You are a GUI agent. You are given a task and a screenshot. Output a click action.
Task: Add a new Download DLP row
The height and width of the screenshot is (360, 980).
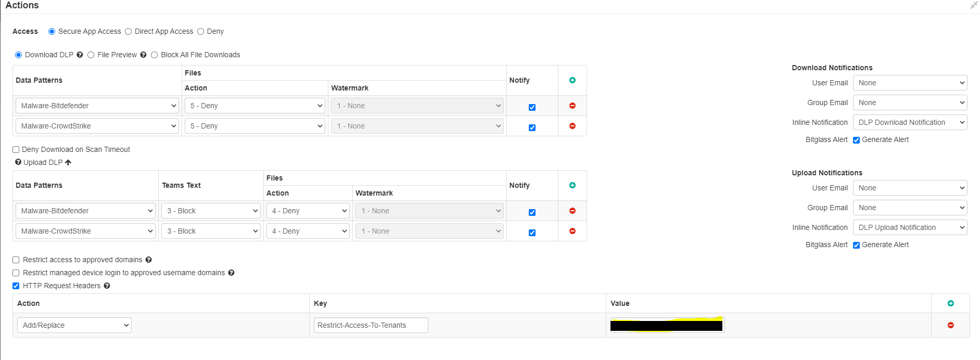(572, 80)
